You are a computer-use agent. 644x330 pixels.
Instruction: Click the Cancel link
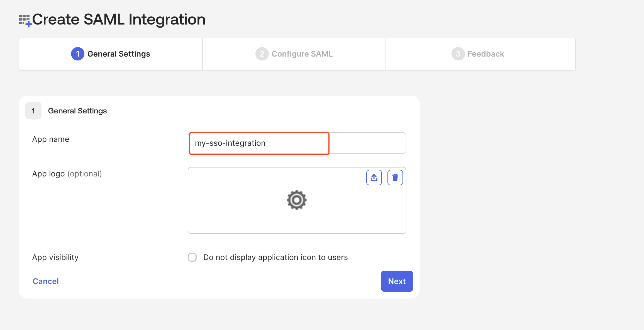[x=46, y=281]
